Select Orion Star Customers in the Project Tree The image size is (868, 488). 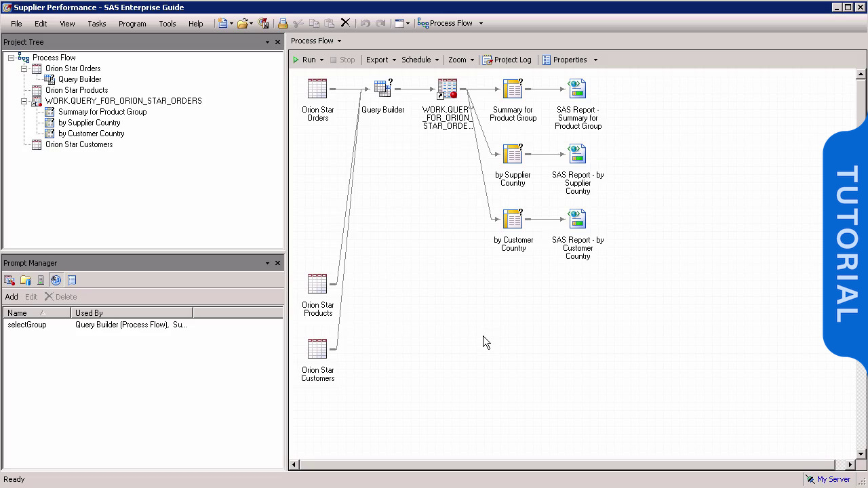[79, 144]
